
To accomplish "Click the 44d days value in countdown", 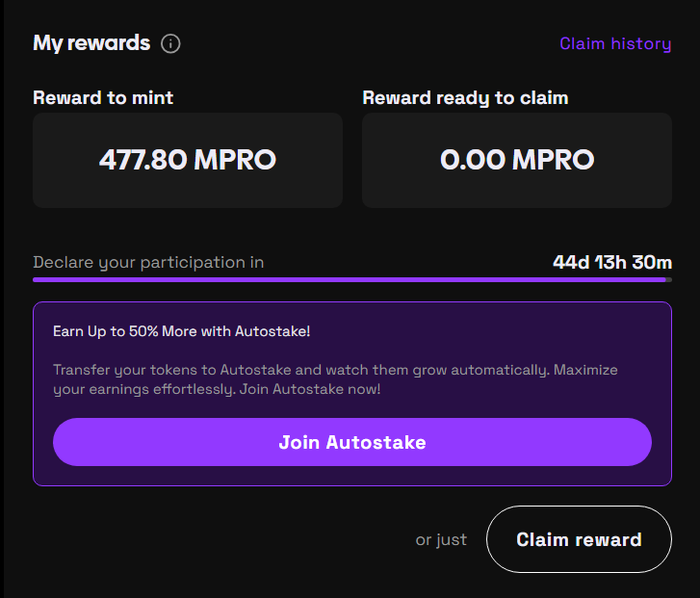I will (570, 262).
